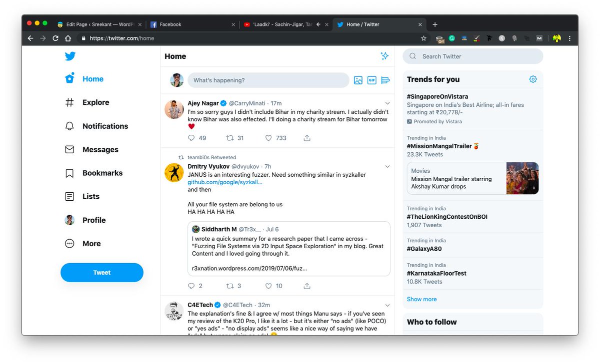Viewport: 600px width, 364px height.
Task: Add an image to the tweet
Action: (358, 80)
